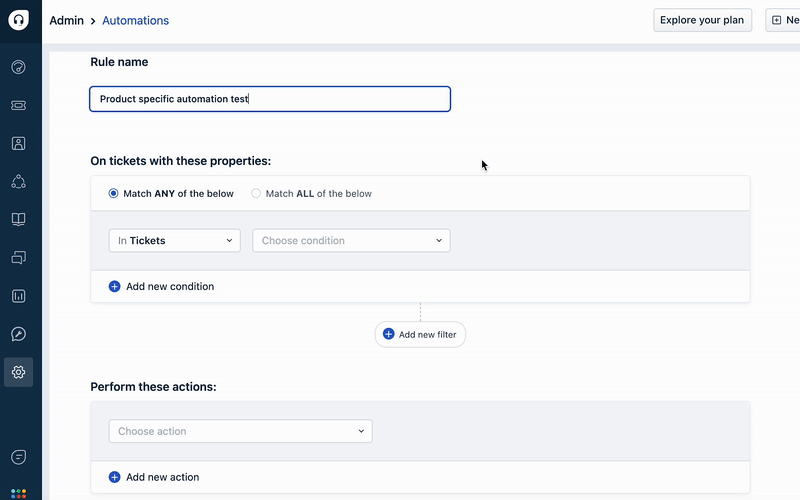
Task: Click Add new filter button
Action: pyautogui.click(x=420, y=335)
